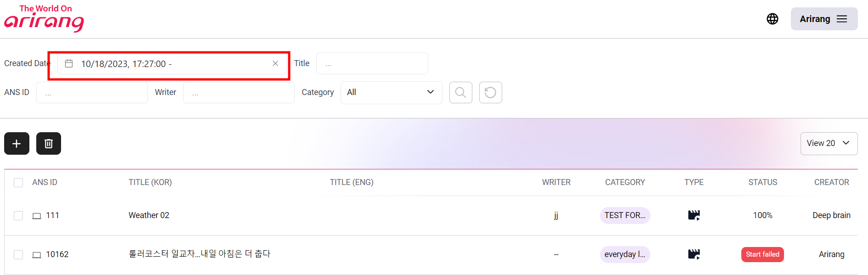
Task: Clear the Created Date value
Action: pos(275,63)
